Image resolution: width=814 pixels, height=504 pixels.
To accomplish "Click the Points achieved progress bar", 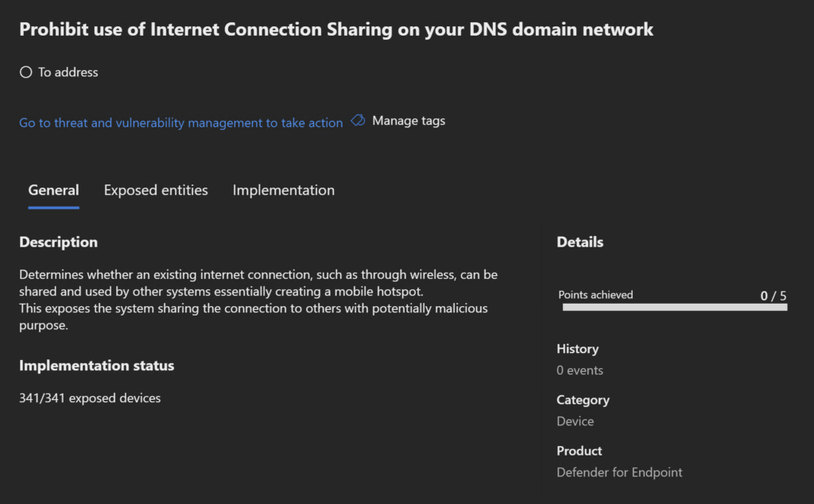I will [674, 307].
